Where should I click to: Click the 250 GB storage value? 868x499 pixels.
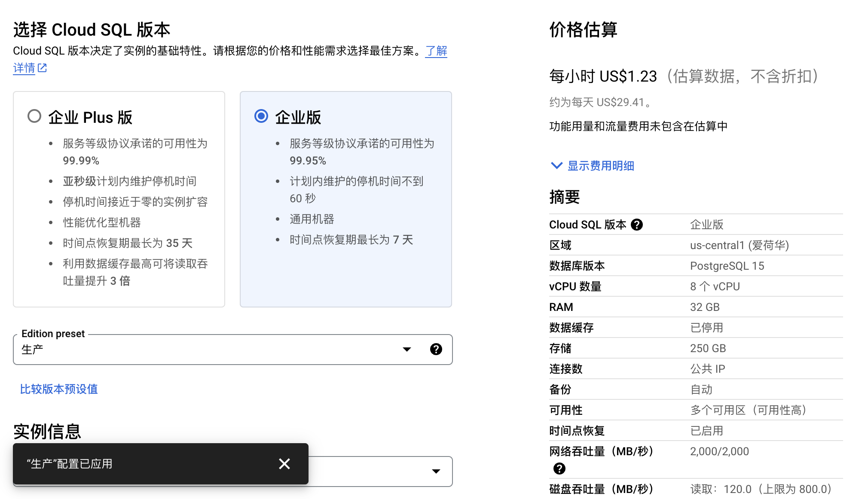(708, 348)
